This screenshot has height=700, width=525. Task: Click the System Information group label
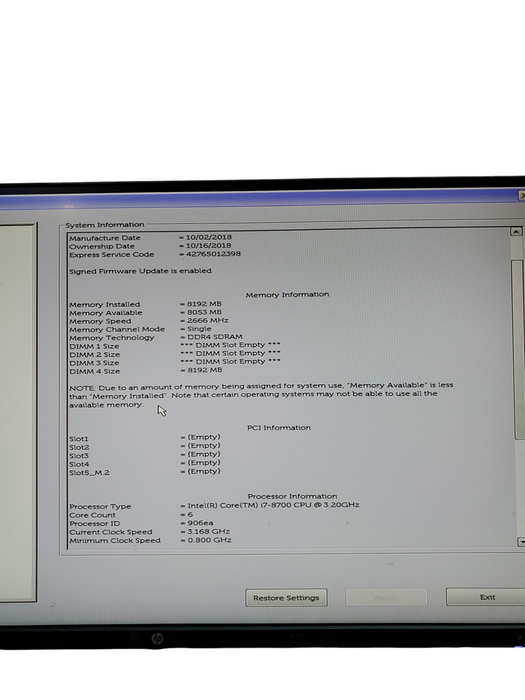click(105, 225)
